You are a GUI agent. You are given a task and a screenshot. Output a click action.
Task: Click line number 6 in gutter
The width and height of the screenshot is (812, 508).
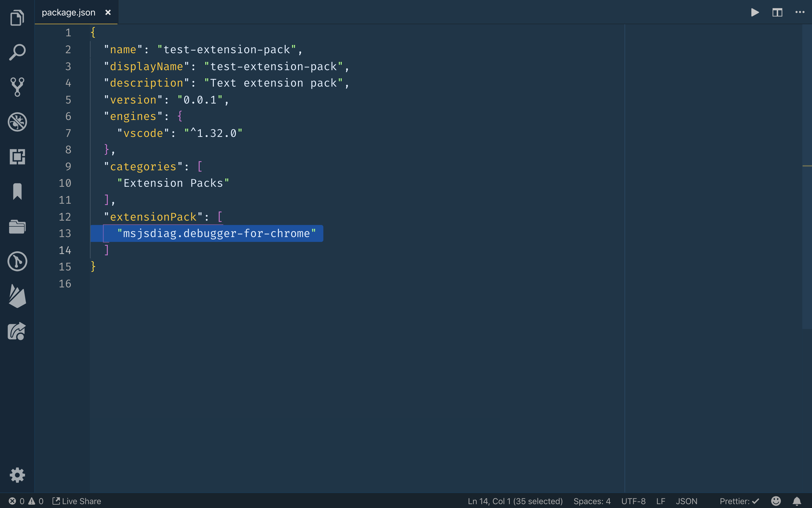pyautogui.click(x=68, y=117)
